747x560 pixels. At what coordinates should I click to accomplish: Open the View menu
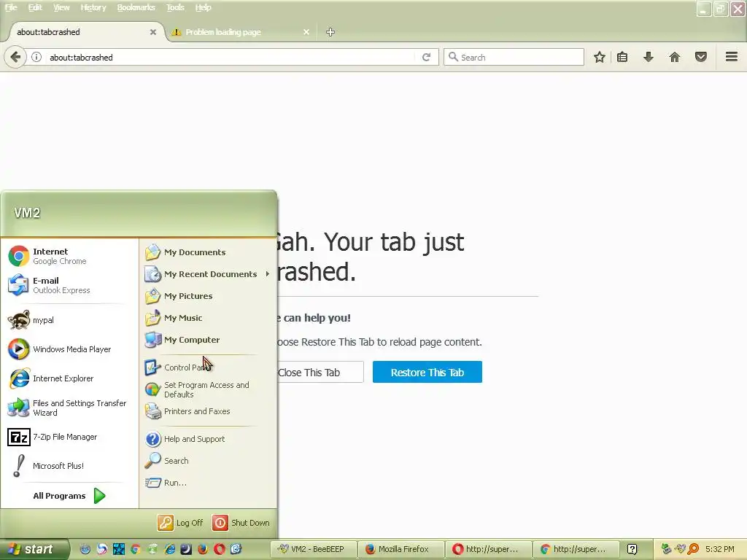pos(61,7)
